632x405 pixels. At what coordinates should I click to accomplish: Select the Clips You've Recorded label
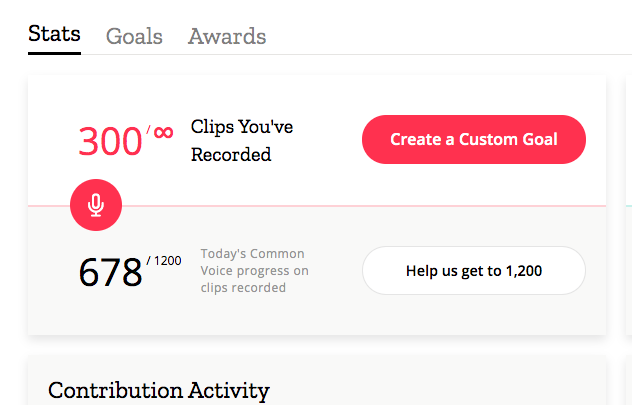tap(242, 141)
